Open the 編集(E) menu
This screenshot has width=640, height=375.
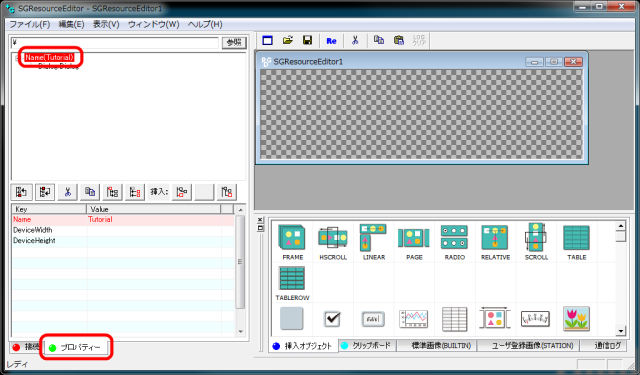click(71, 24)
